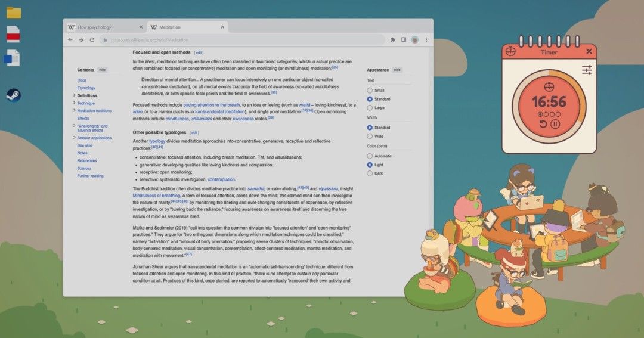Image resolution: width=644 pixels, height=338 pixels.
Task: Choose Wide page width
Action: 370,137
